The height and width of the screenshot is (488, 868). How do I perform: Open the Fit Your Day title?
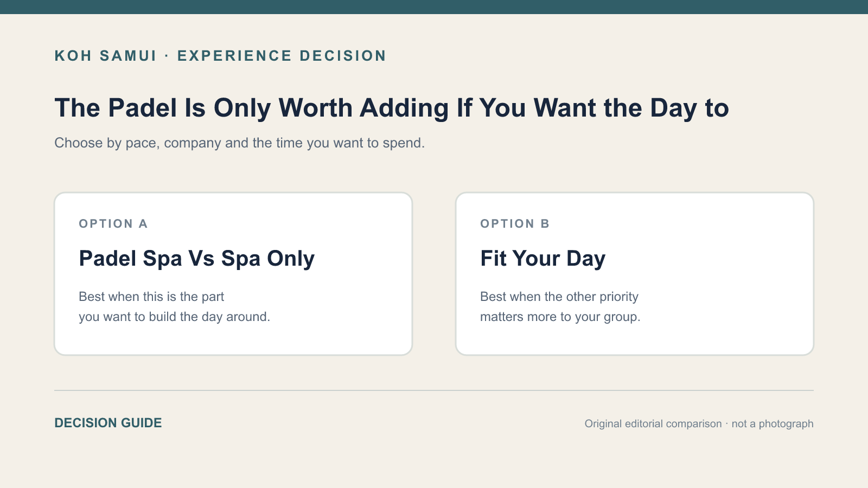click(x=543, y=259)
